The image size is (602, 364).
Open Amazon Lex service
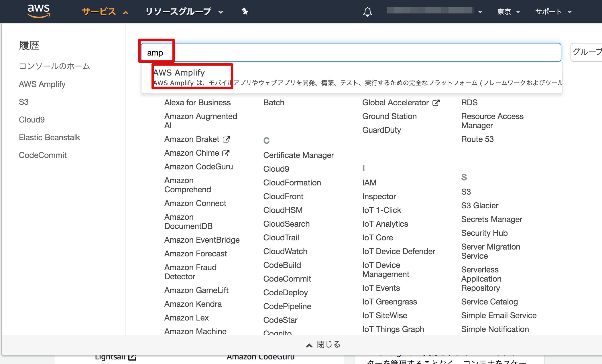[186, 318]
